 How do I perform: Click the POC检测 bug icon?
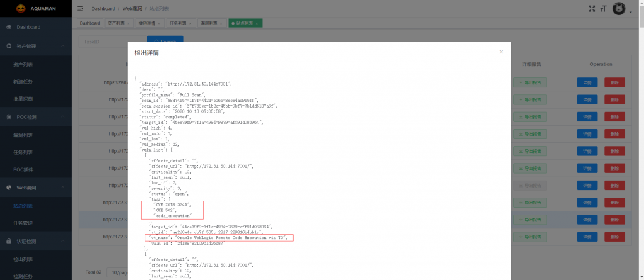pyautogui.click(x=9, y=117)
